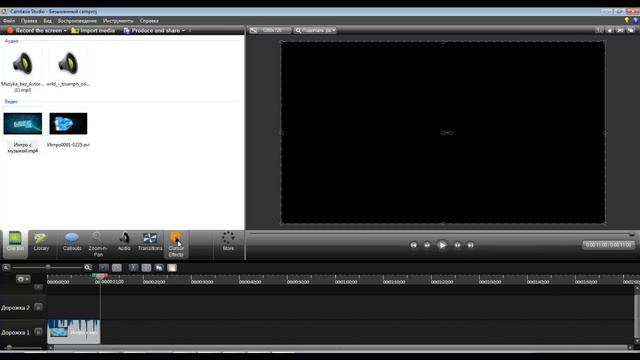Viewport: 640px width, 360px height.
Task: Open the Воспроизведение menu
Action: tap(77, 21)
